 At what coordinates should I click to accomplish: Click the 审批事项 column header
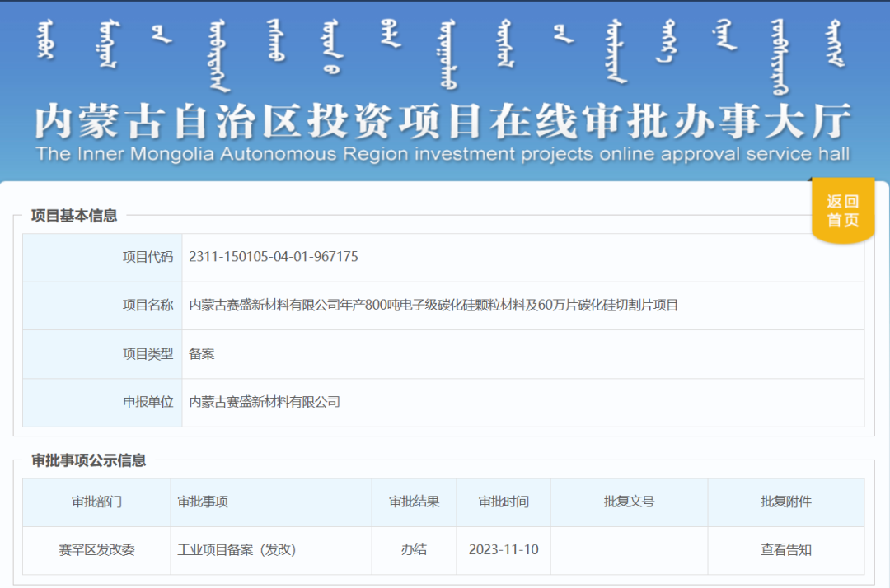[x=271, y=502]
